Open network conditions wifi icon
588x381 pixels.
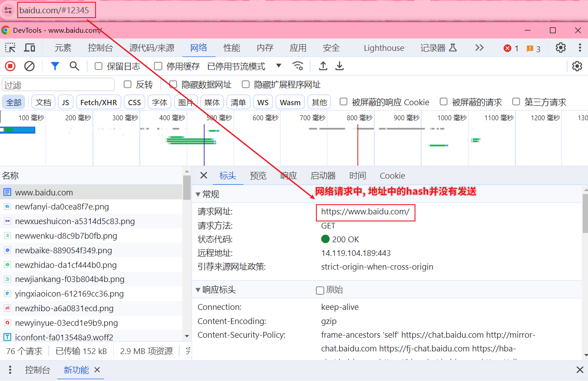298,66
